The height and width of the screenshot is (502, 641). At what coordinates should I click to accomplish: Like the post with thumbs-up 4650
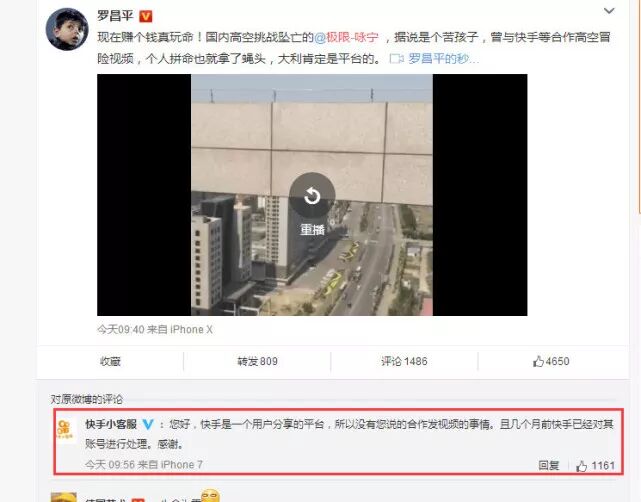551,361
